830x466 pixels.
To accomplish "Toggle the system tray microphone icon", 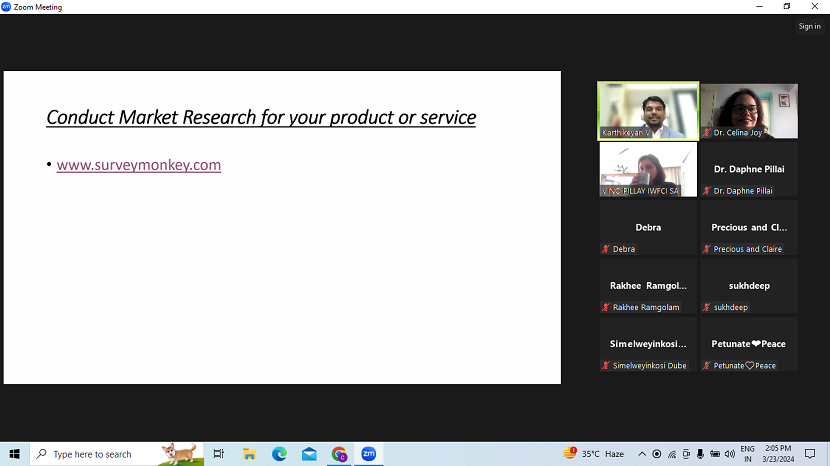I will tap(700, 454).
